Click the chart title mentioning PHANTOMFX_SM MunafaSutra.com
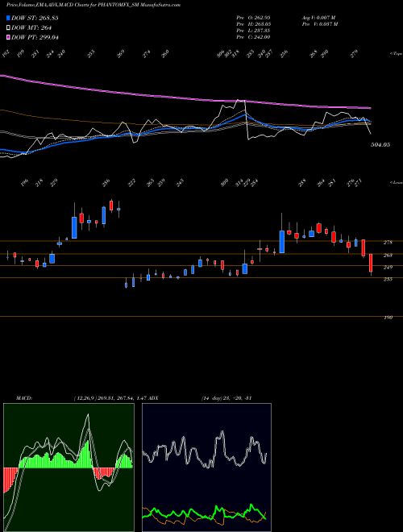The height and width of the screenshot is (532, 403). click(x=93, y=5)
